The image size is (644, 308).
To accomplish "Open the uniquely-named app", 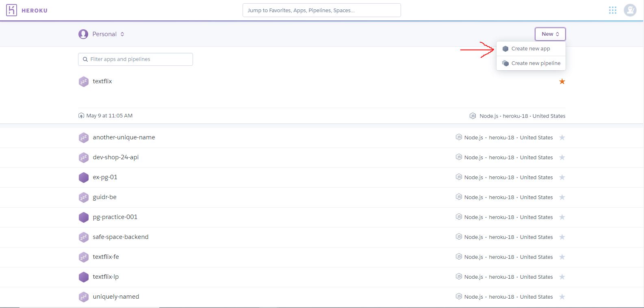I will pos(116,297).
